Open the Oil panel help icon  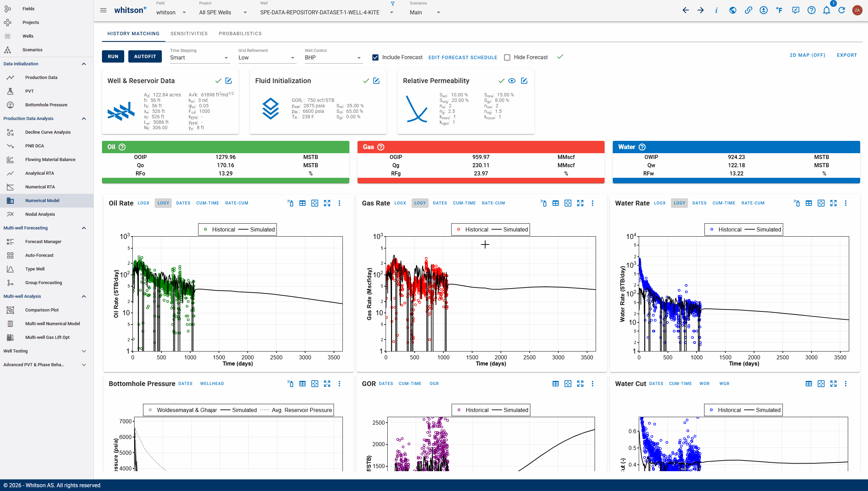pyautogui.click(x=122, y=147)
